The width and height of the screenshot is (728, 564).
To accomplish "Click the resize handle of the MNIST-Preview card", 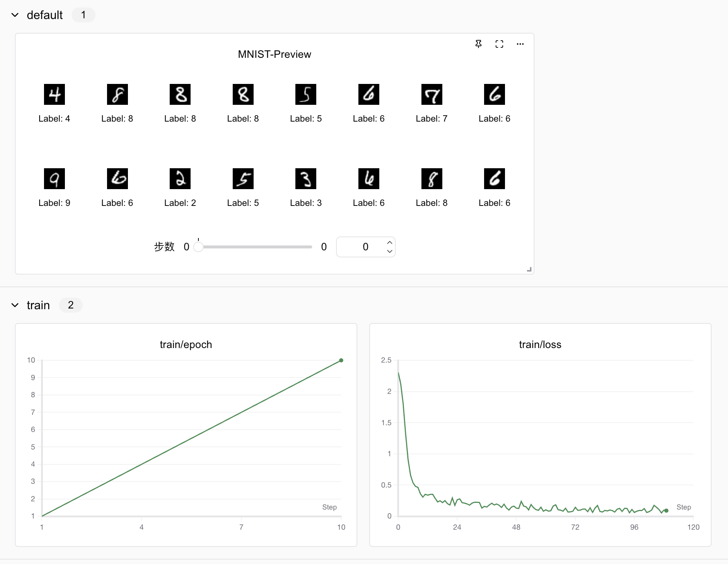I will click(x=529, y=269).
